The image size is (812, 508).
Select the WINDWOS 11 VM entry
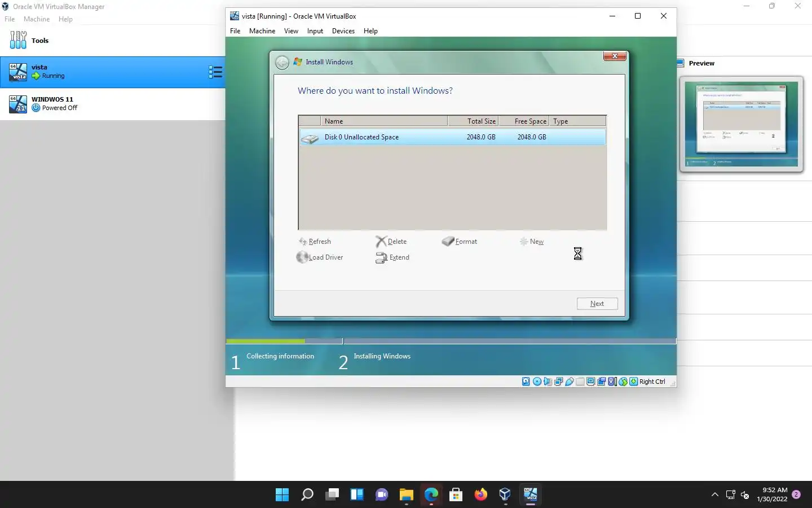pos(113,104)
